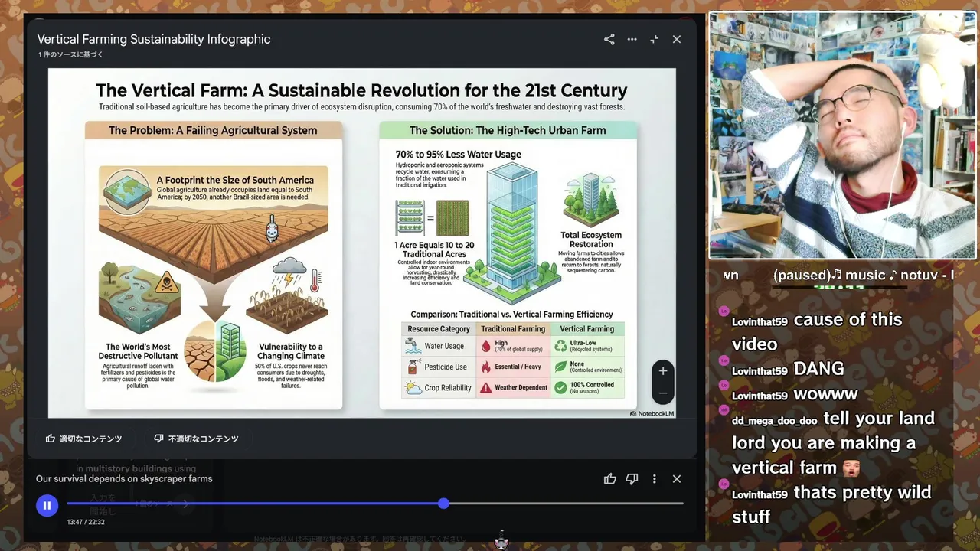The image size is (980, 551).
Task: Zoom in on the infographic
Action: coord(663,371)
